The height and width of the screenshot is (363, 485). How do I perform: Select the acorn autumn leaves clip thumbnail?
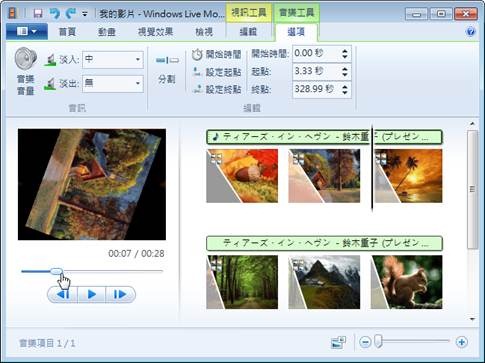tap(242, 176)
